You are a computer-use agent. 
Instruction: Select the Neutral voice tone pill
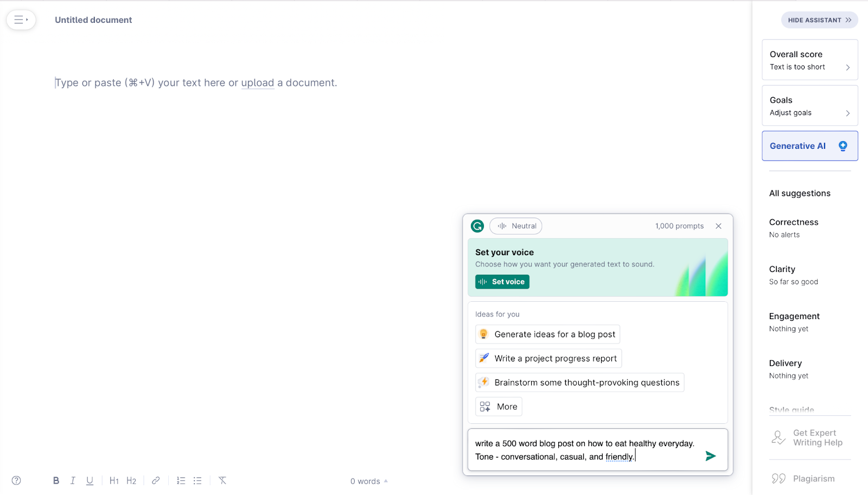click(x=516, y=226)
